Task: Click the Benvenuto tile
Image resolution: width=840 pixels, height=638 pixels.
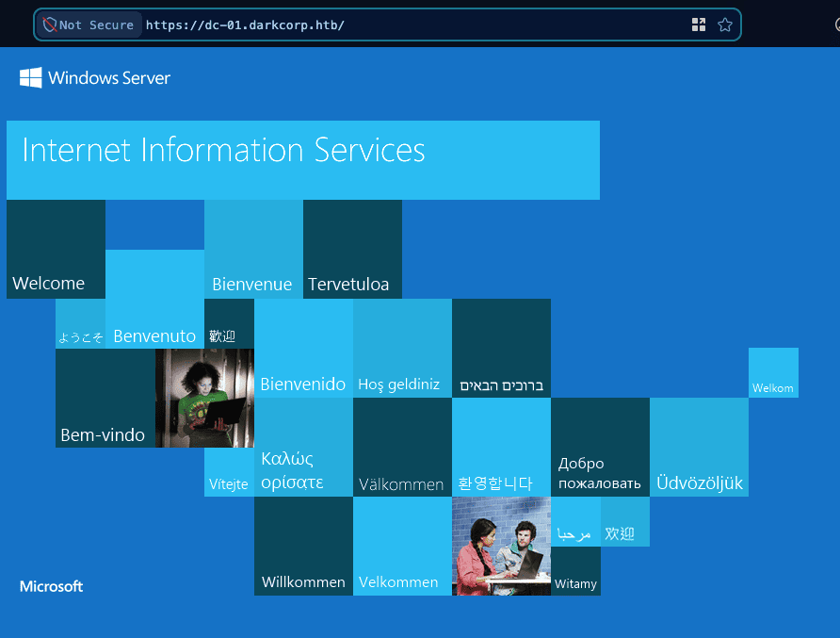Action: [x=154, y=299]
